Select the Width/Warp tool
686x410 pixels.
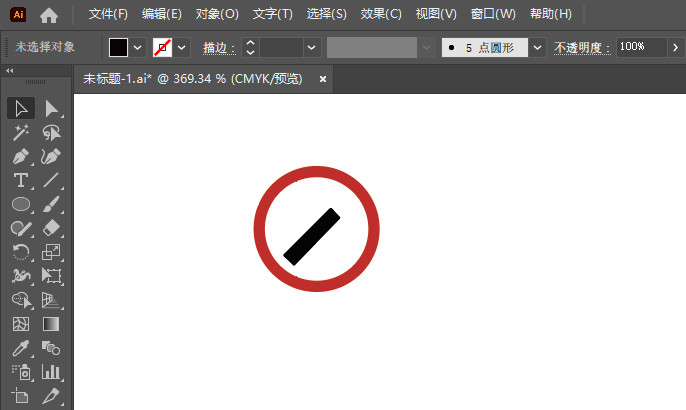[x=21, y=276]
